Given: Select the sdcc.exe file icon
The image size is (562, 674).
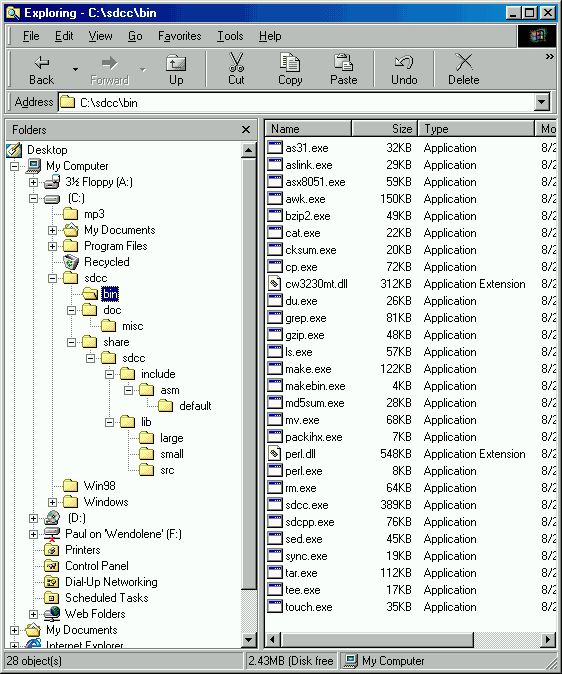Looking at the screenshot, I should [x=274, y=505].
